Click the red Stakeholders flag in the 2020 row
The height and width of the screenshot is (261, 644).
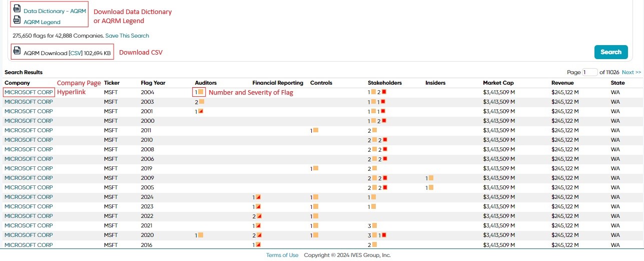click(384, 235)
